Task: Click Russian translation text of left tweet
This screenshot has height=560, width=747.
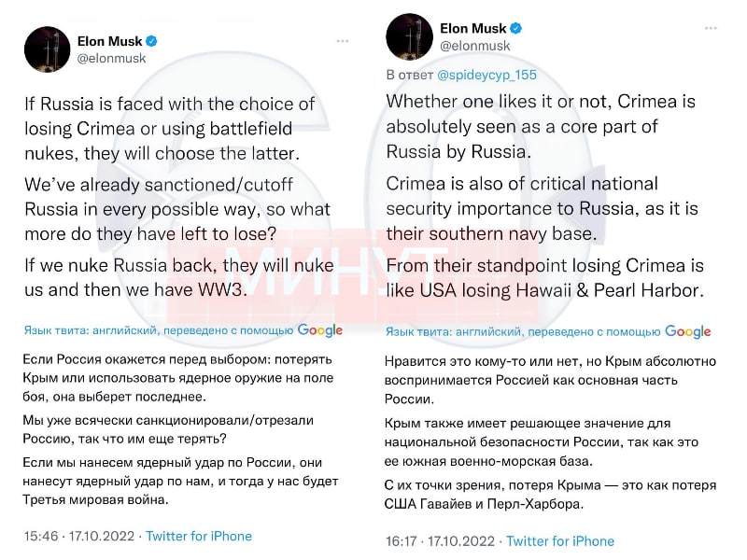Action: (180, 429)
